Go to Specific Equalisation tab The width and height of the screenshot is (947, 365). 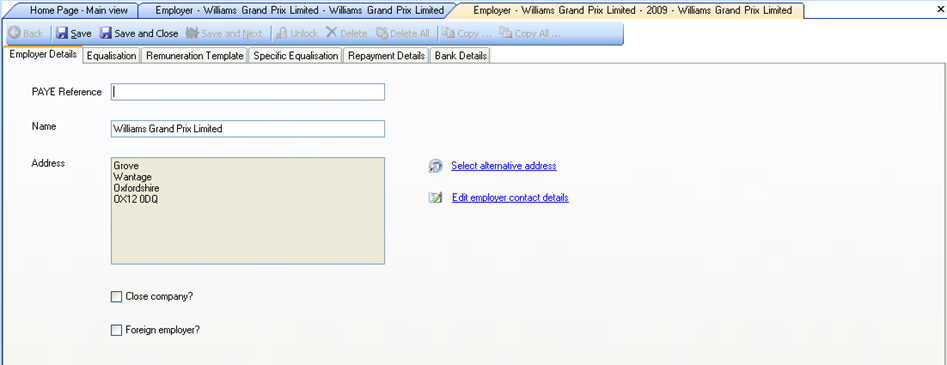tap(295, 56)
